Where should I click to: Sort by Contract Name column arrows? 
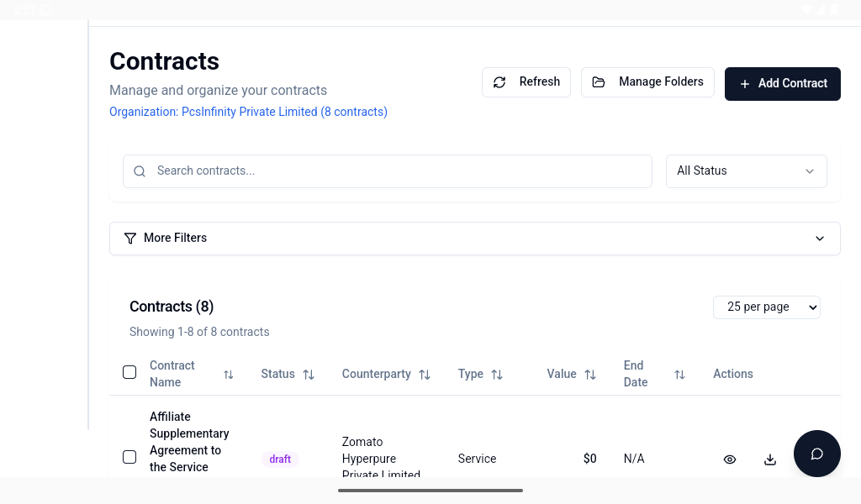click(228, 375)
